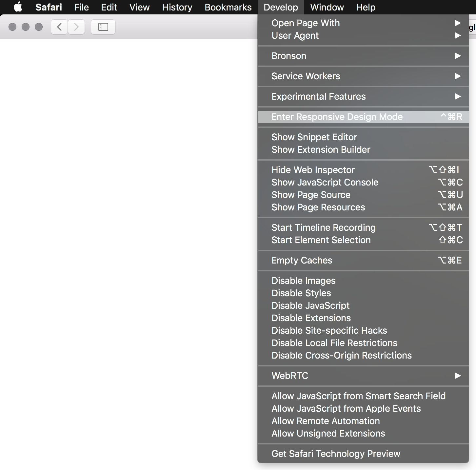Toggle the sidebar button in Safari toolbar
This screenshot has width=476, height=470.
point(103,27)
